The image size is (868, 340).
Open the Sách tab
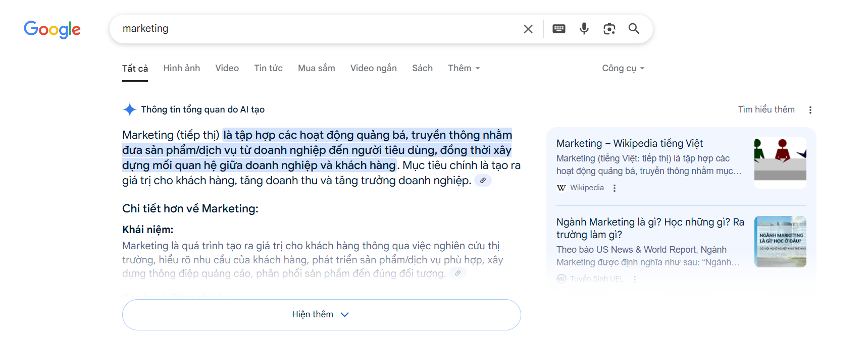click(x=422, y=68)
